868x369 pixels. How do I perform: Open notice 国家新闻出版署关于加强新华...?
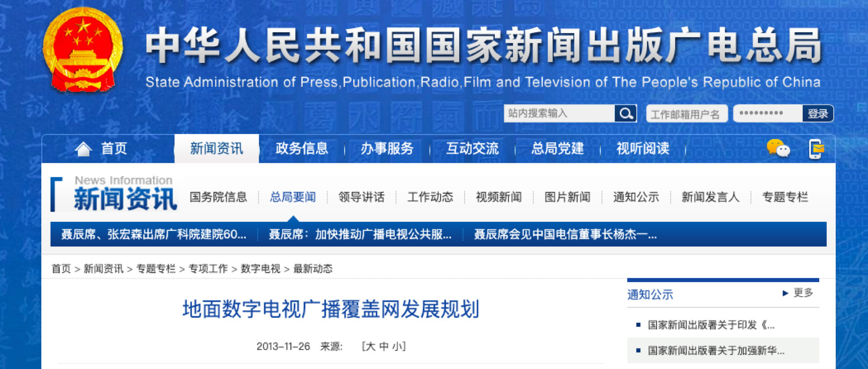(x=716, y=350)
